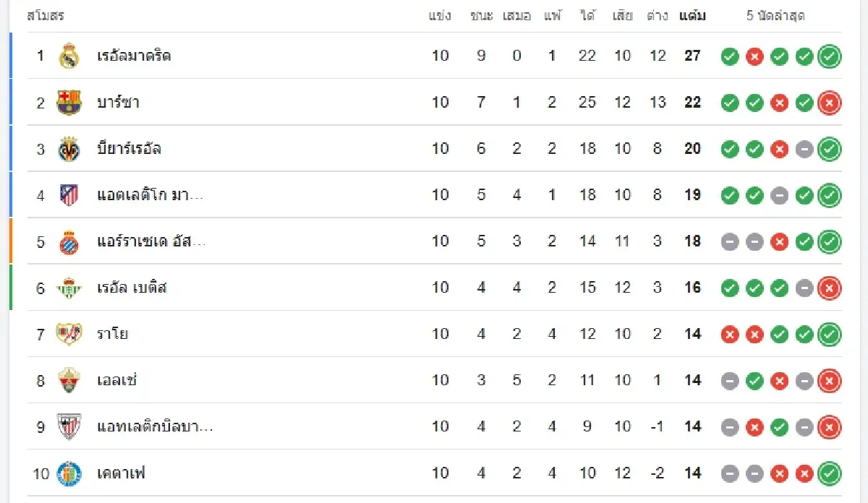Click the Atlético Madrid crest
The image size is (868, 503).
coord(69,195)
